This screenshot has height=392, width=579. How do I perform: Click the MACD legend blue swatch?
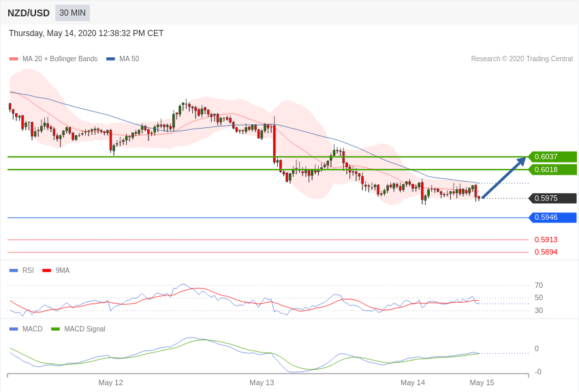click(14, 329)
